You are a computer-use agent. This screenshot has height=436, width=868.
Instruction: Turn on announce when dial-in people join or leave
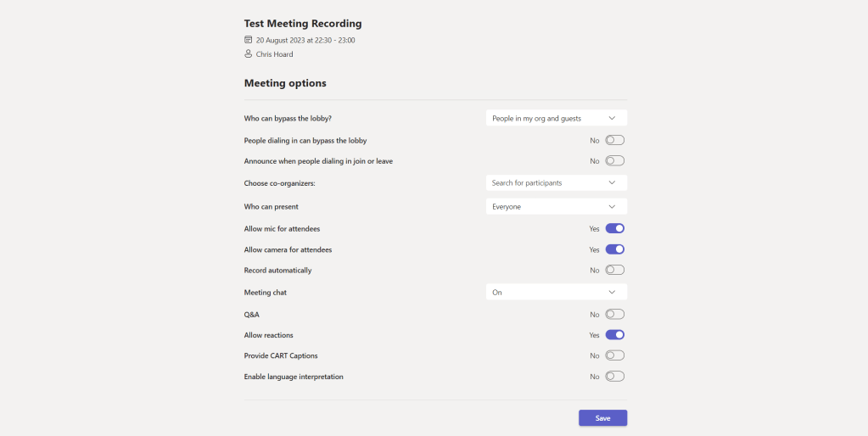tap(614, 161)
